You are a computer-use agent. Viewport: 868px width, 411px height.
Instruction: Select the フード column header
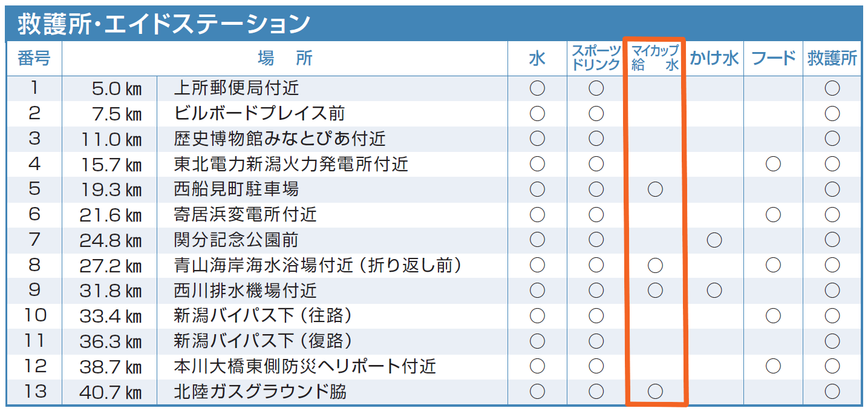[x=773, y=58]
